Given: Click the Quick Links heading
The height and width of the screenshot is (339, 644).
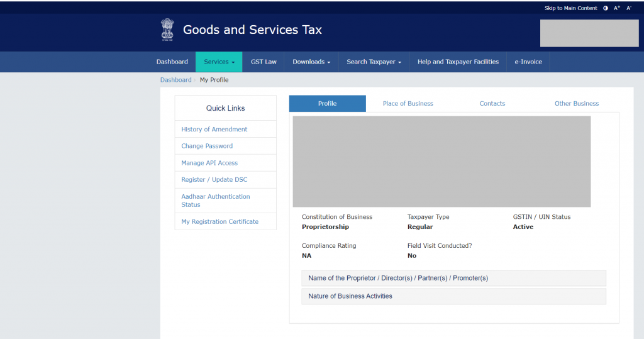Looking at the screenshot, I should (226, 108).
